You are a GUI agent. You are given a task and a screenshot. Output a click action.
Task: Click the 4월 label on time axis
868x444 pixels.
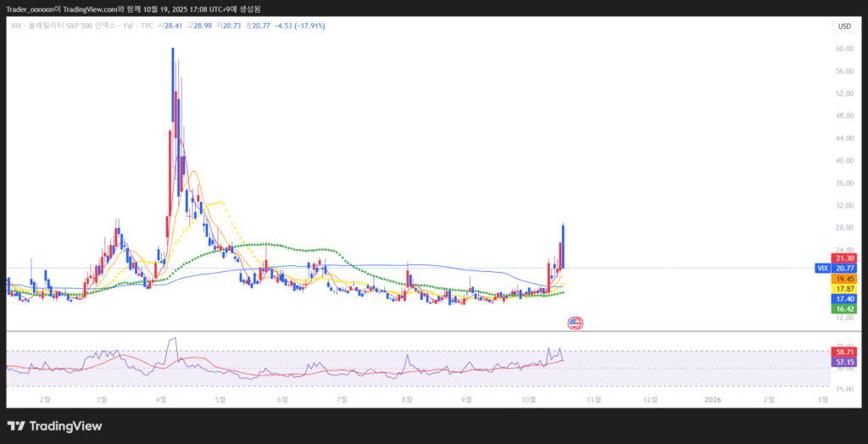click(x=161, y=397)
